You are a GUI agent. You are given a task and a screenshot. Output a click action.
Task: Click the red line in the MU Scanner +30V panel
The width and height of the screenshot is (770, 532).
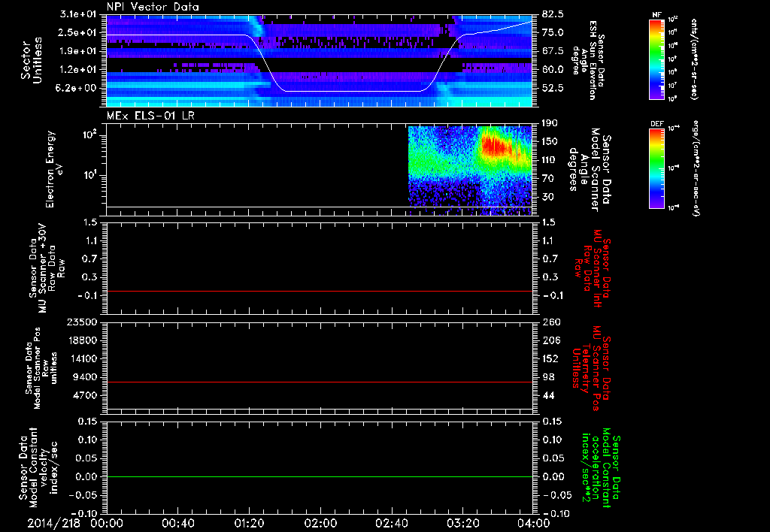(x=319, y=291)
